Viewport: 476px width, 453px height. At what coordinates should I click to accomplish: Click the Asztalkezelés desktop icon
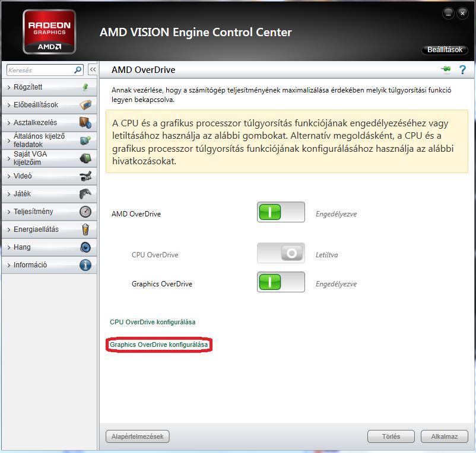[85, 123]
